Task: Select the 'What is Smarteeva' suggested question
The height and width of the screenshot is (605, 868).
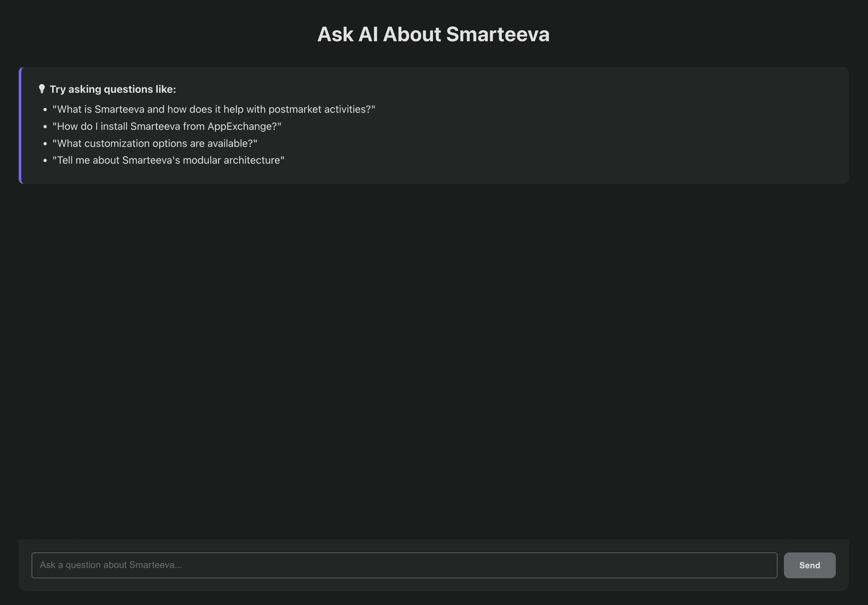Action: [214, 109]
